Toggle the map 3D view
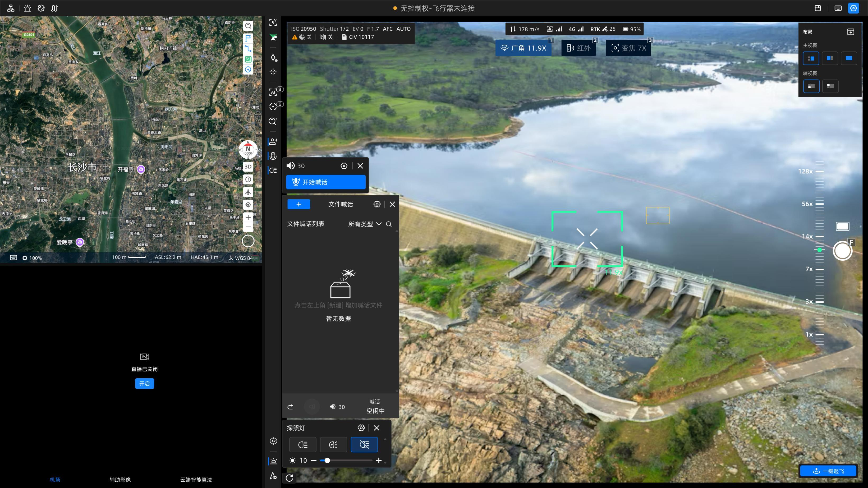This screenshot has height=488, width=868. click(248, 167)
